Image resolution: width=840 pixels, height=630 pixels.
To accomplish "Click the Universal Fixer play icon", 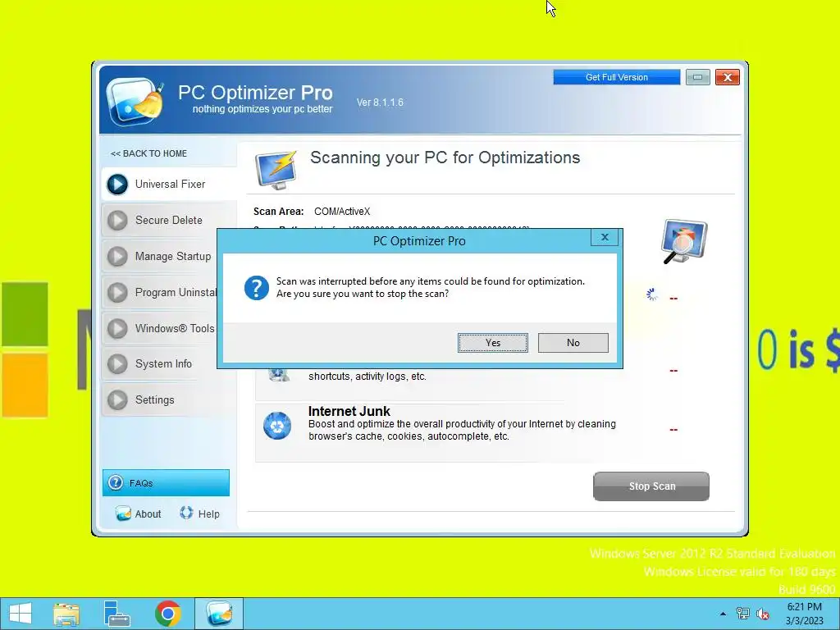I will (x=117, y=185).
